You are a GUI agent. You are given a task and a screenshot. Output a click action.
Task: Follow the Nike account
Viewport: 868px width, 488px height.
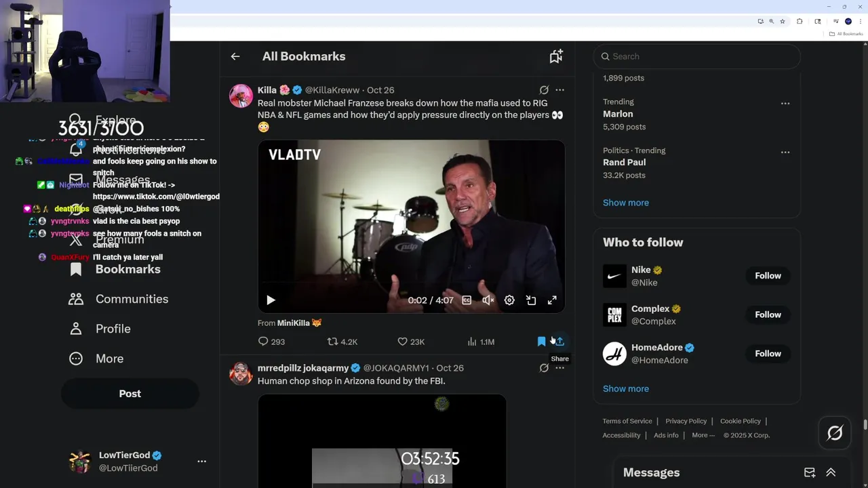click(768, 276)
